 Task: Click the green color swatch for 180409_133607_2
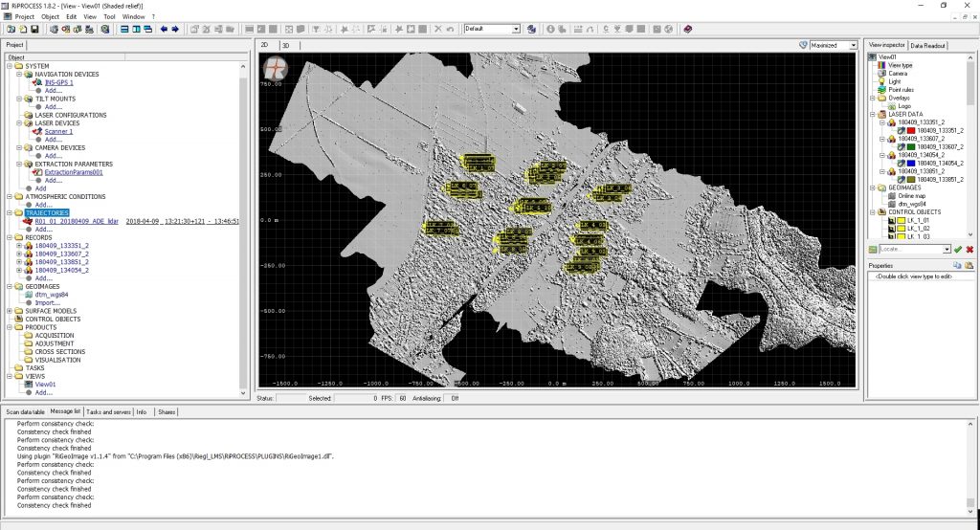coord(911,147)
